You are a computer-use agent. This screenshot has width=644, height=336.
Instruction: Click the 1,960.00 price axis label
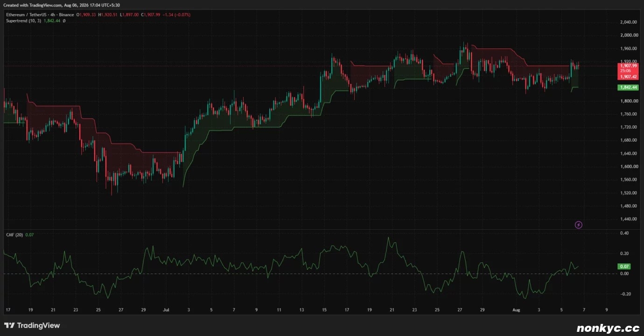[628, 48]
